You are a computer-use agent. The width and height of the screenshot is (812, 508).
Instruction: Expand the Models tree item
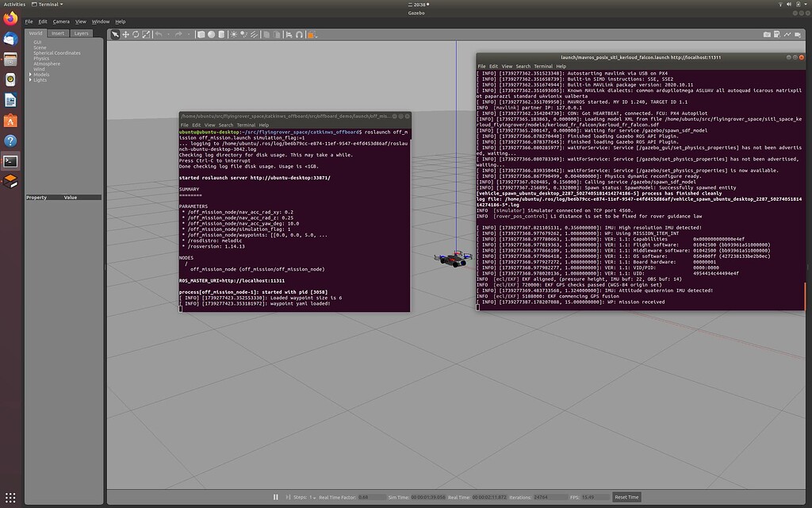point(29,75)
